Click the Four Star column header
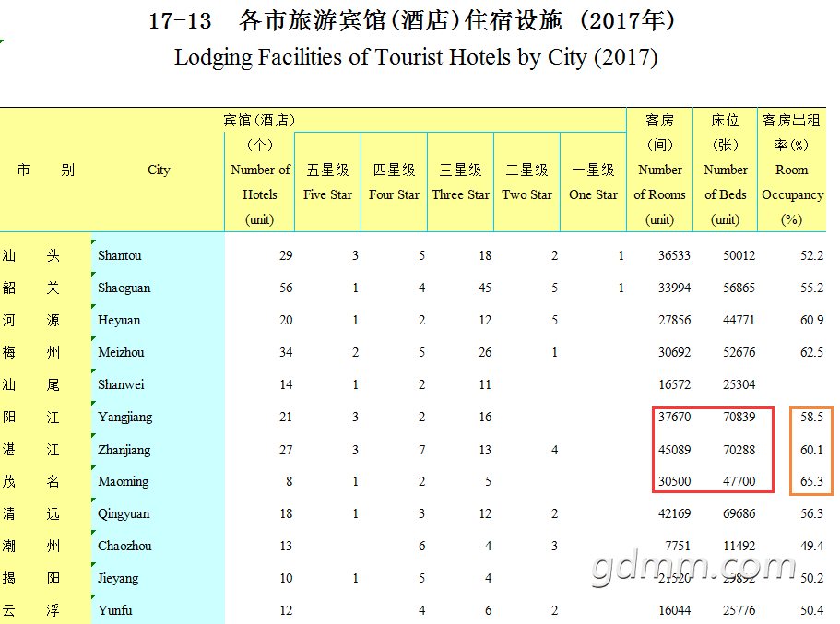The width and height of the screenshot is (840, 624). click(x=395, y=182)
